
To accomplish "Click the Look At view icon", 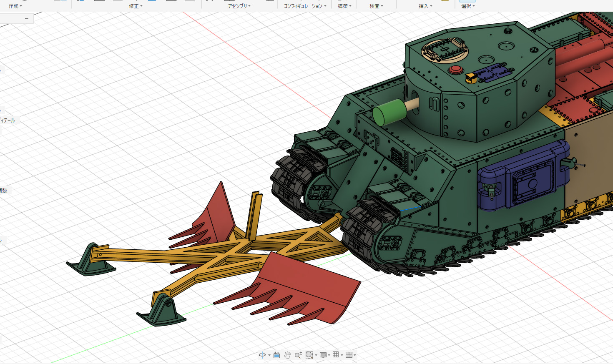I will pos(276,355).
